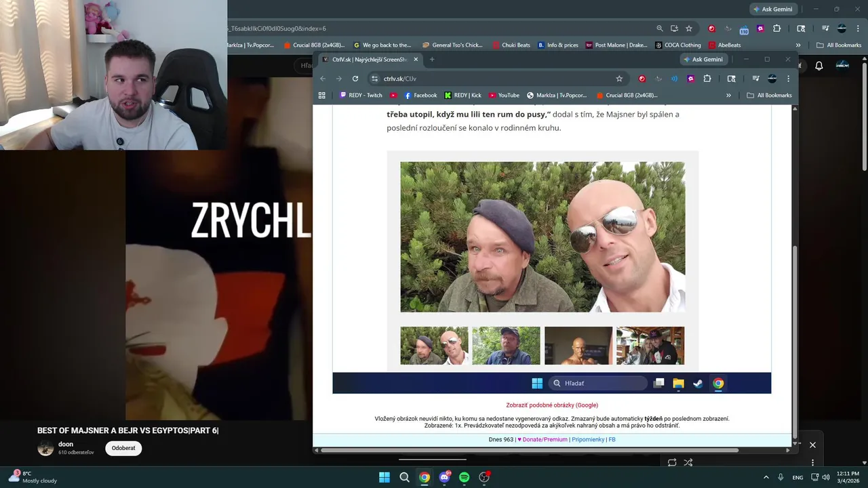Go back in the CtrlV.sk window

click(x=323, y=79)
